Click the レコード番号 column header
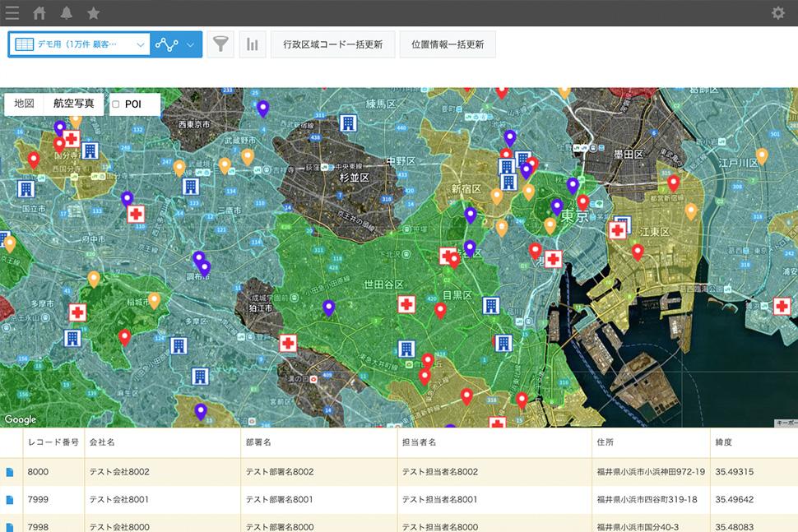The height and width of the screenshot is (532, 798). click(x=53, y=442)
